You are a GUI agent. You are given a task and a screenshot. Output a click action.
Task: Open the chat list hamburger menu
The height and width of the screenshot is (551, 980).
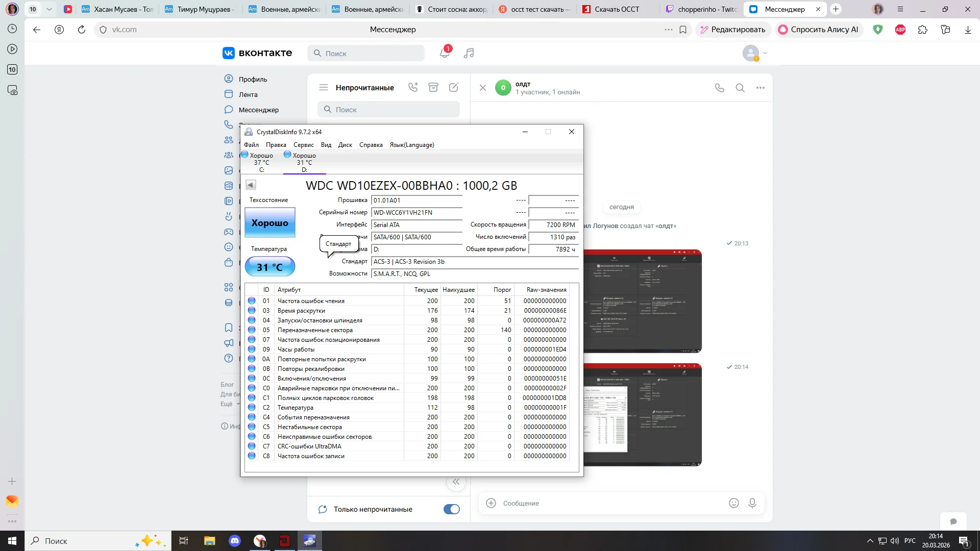pos(324,87)
